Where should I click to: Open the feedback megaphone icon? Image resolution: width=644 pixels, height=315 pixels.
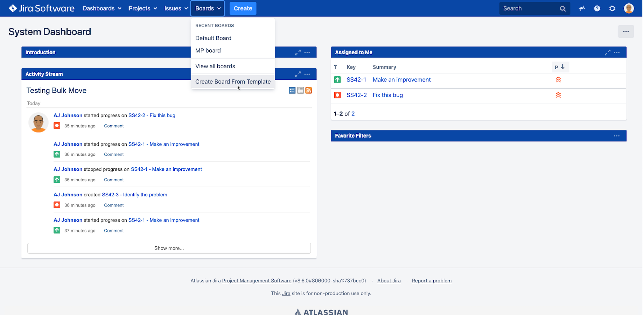pos(582,8)
